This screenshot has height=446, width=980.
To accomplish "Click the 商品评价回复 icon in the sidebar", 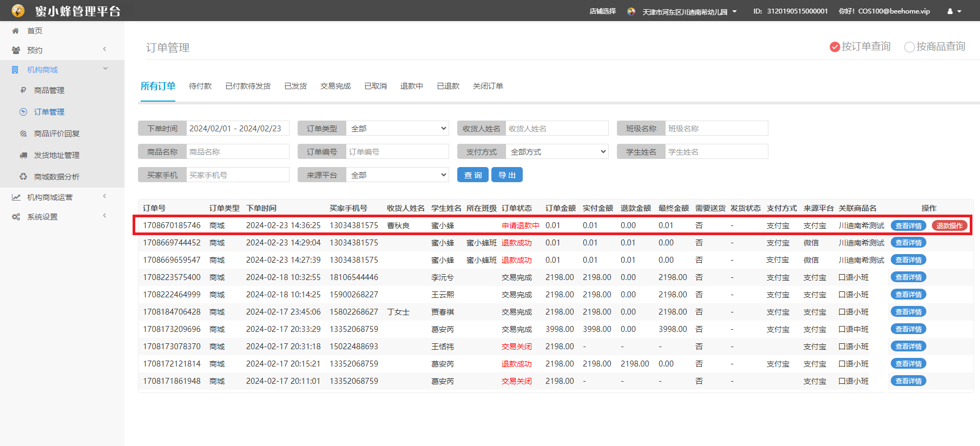I will [x=23, y=134].
